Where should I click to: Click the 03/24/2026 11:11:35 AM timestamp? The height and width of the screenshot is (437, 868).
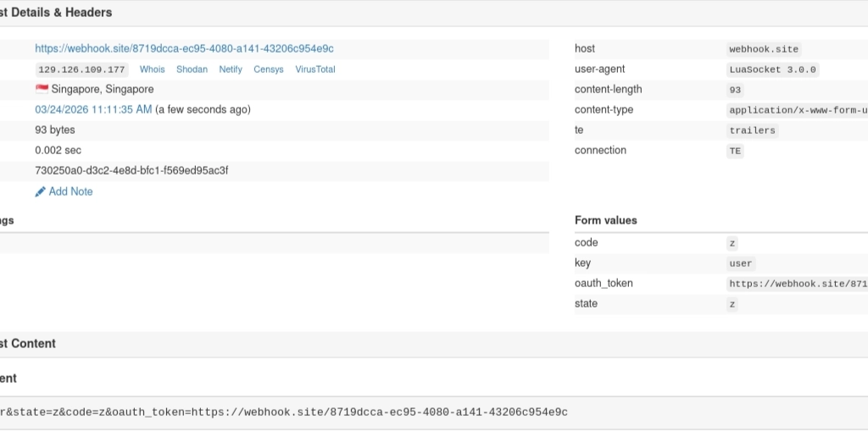coord(93,109)
